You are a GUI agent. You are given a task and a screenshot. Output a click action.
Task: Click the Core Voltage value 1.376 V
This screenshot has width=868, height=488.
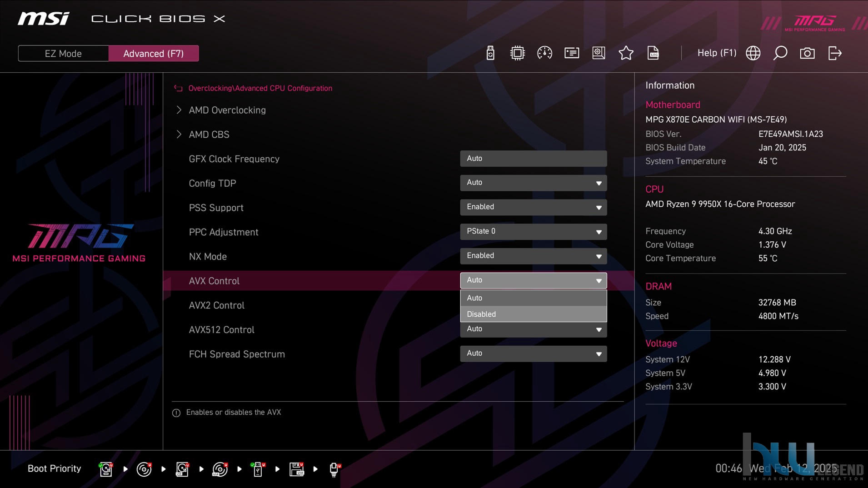click(x=772, y=245)
